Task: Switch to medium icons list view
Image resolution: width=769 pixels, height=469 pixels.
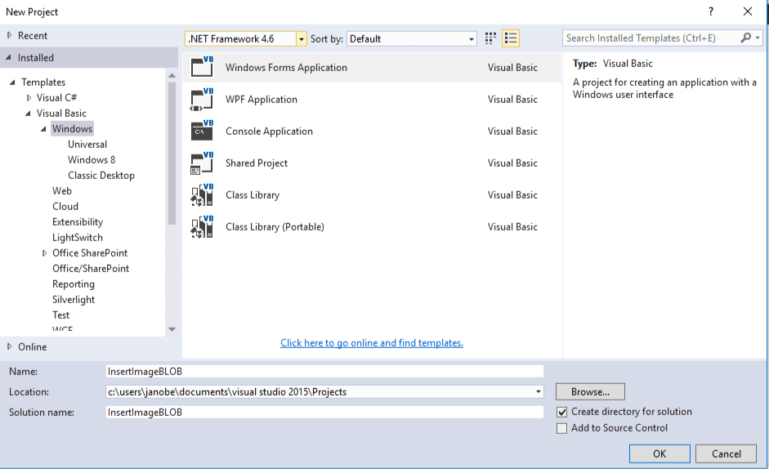Action: click(x=511, y=38)
